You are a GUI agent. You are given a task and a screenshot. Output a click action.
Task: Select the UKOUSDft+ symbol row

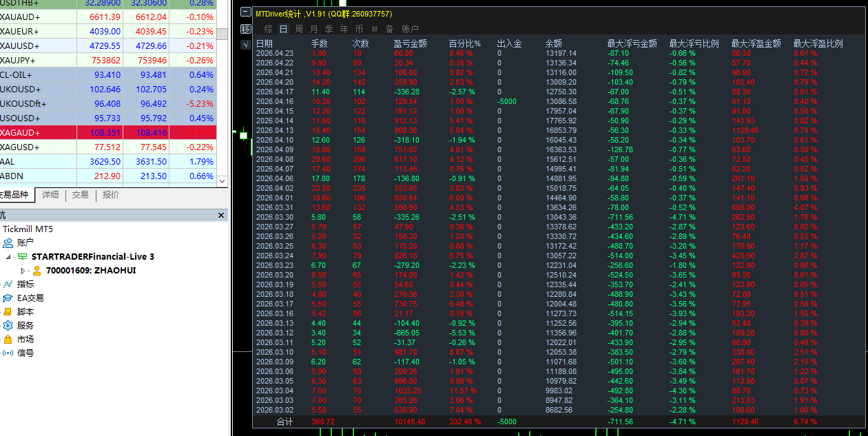[x=108, y=103]
